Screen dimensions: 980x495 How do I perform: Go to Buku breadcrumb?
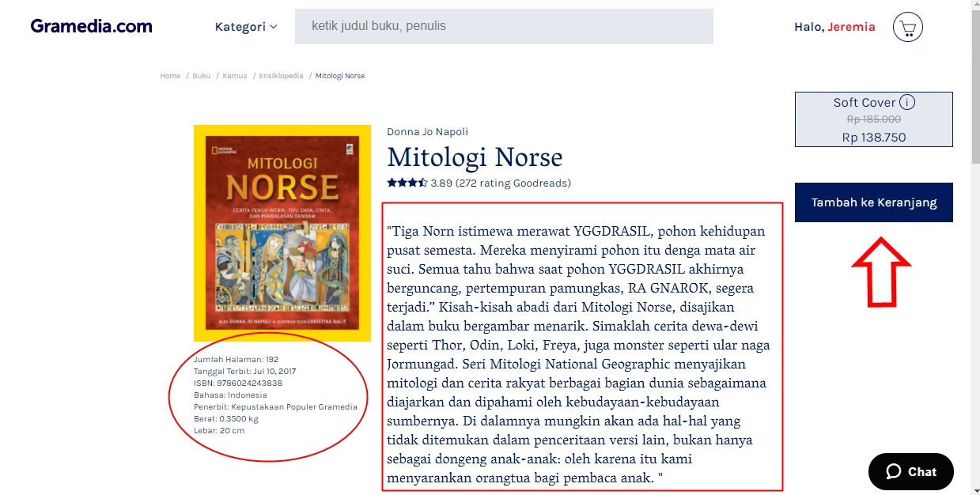pyautogui.click(x=201, y=76)
